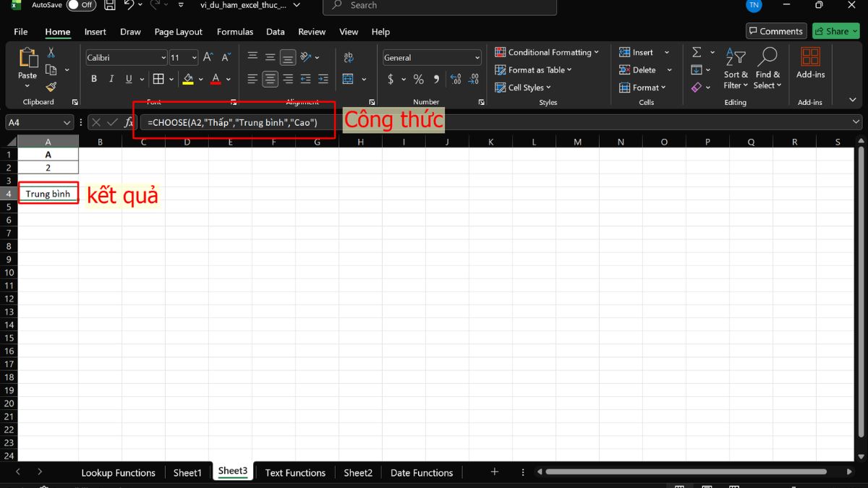This screenshot has height=488, width=868.
Task: Click the Save disk icon
Action: tap(109, 5)
